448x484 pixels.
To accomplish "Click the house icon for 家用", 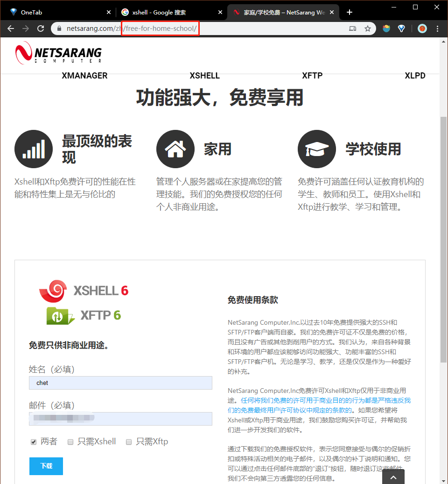I will [175, 149].
